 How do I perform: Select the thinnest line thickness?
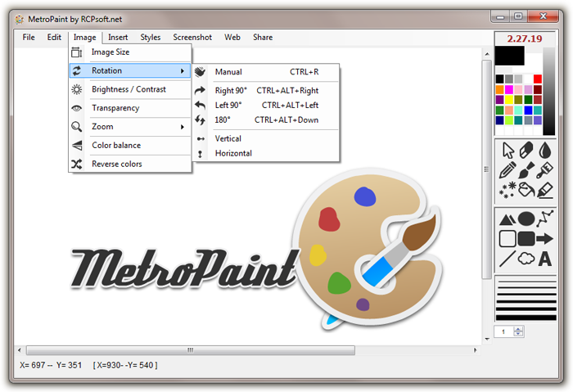point(526,281)
